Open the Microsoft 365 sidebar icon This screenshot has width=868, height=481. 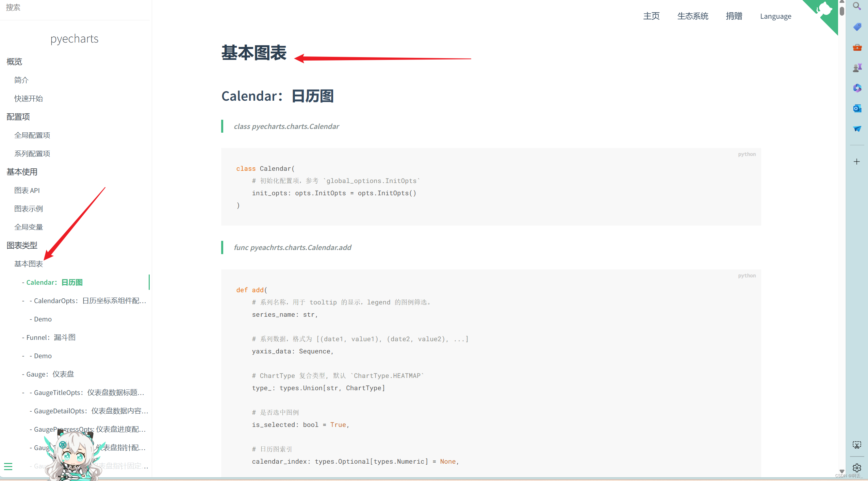coord(857,88)
